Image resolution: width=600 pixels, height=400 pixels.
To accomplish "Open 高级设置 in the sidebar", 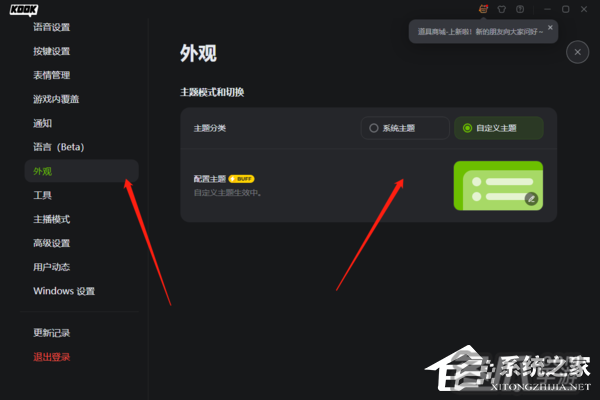I will coord(52,243).
